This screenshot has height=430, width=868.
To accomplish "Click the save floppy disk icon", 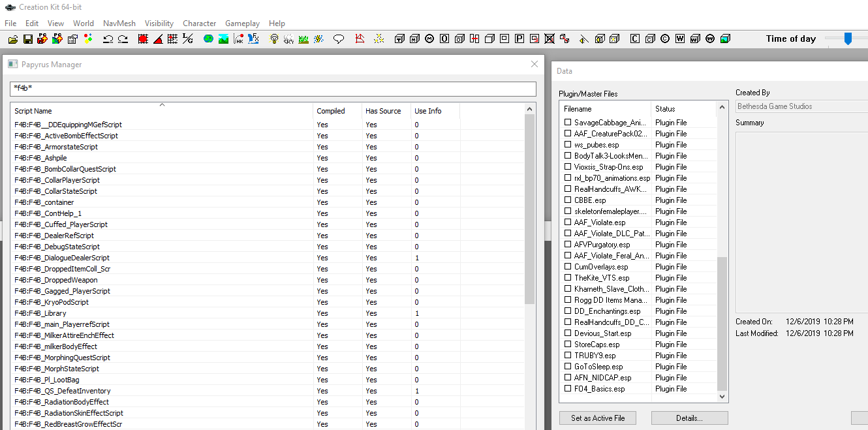I will [28, 39].
